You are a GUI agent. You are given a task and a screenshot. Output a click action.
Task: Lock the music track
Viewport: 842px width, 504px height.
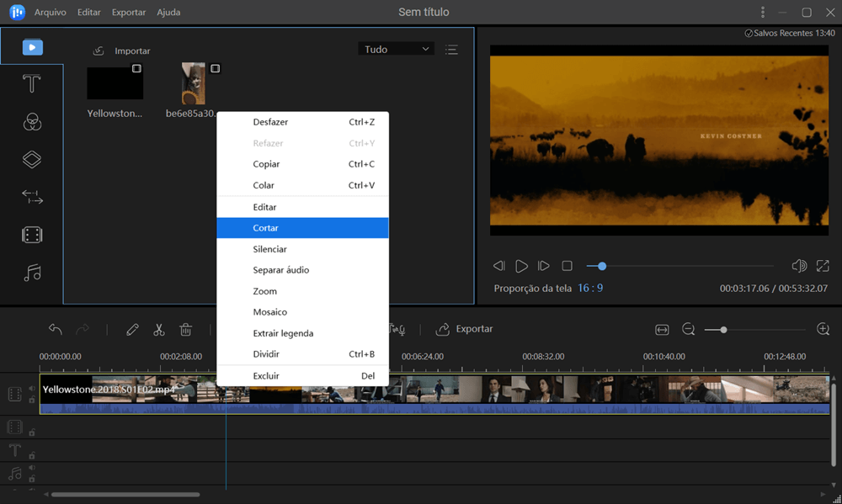32,478
